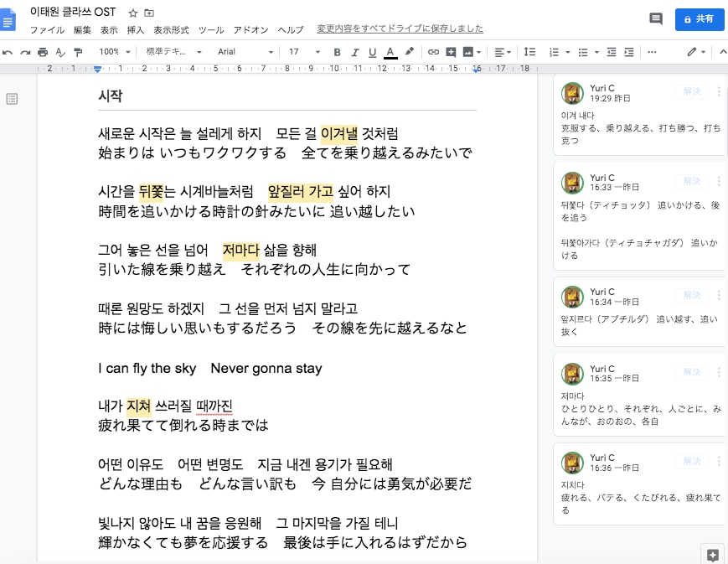Click the document title 이태원 클라쓰 OST
This screenshot has height=564, width=728.
pos(73,12)
